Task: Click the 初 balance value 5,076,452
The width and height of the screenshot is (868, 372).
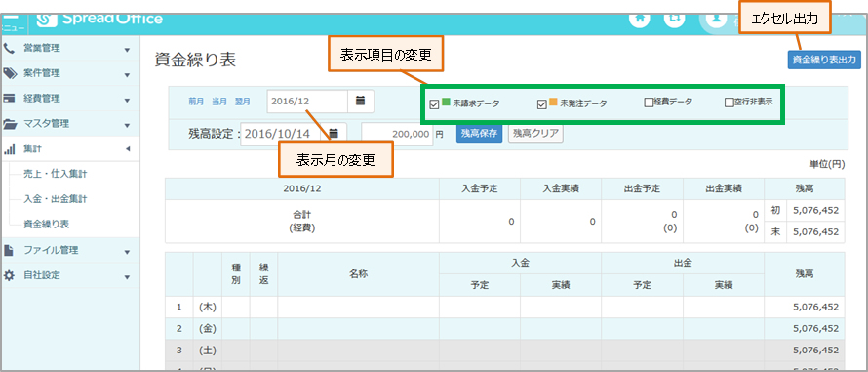Action: (816, 211)
